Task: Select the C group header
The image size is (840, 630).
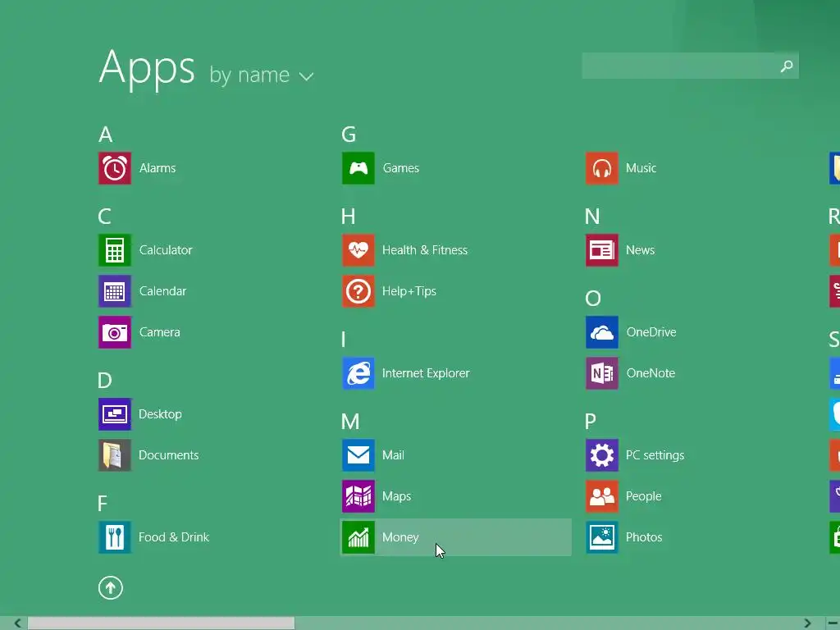Action: 104,217
